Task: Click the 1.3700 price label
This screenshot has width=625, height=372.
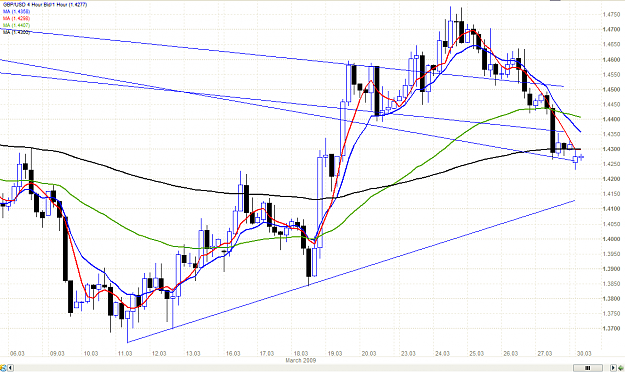Action: [x=611, y=329]
